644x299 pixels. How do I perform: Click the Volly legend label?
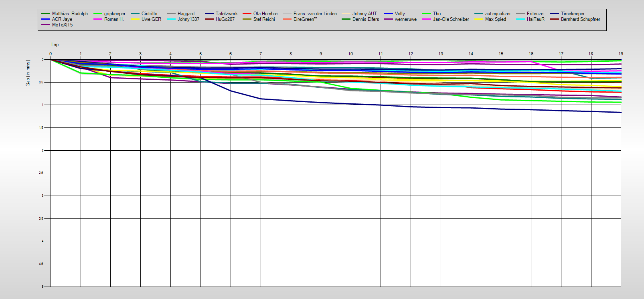400,14
